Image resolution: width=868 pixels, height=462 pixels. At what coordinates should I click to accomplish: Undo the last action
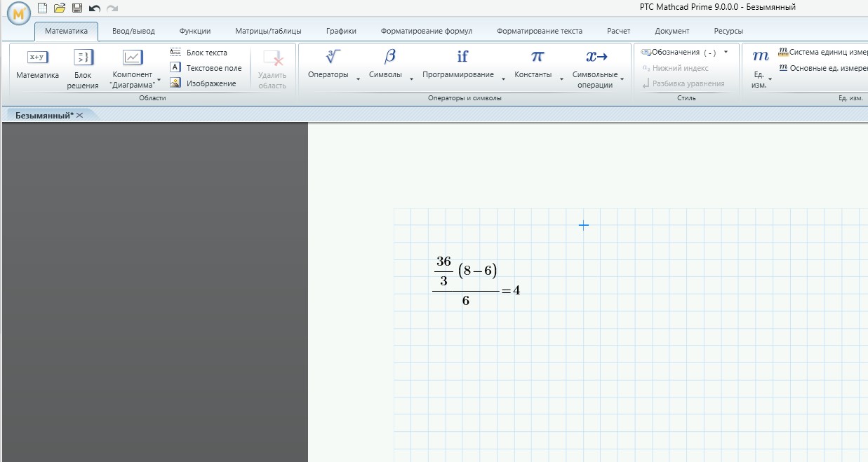[95, 8]
